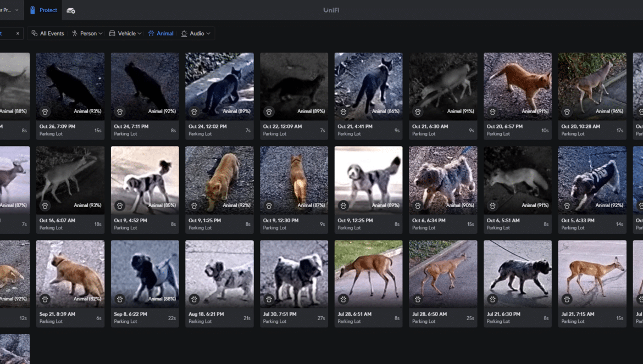Click the paw icon on Oct 22, 12:09 AM thumbnail
The width and height of the screenshot is (643, 364).
click(269, 112)
